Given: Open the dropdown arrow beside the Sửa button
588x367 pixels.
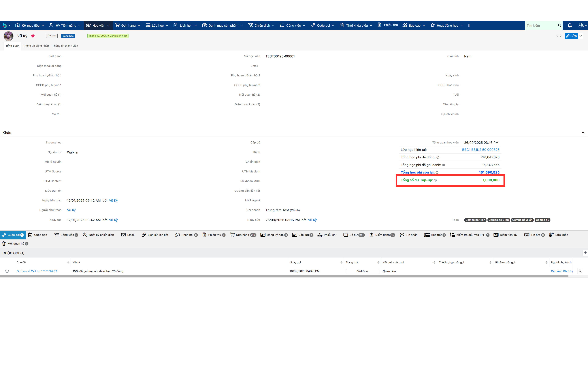Looking at the screenshot, I should pos(581,36).
